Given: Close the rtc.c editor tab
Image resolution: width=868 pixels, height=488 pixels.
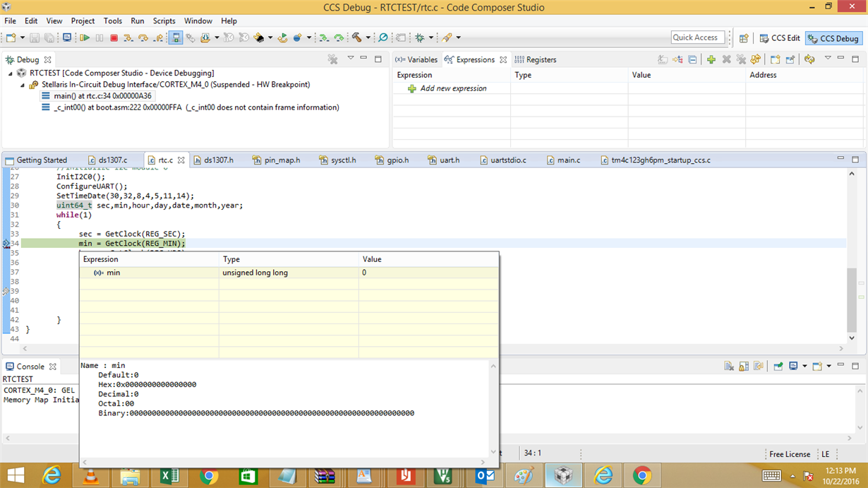Looking at the screenshot, I should point(181,160).
